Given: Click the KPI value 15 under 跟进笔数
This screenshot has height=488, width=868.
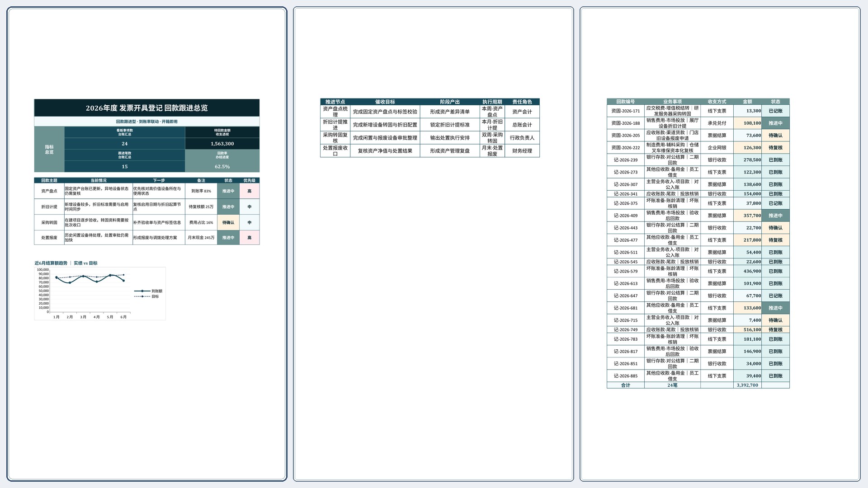Looking at the screenshot, I should coord(125,167).
